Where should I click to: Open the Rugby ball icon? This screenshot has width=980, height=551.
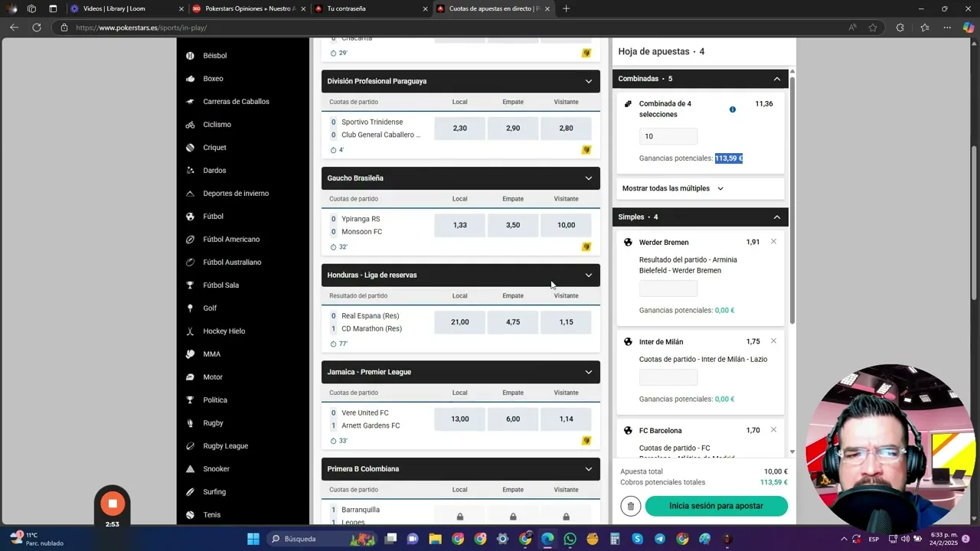tap(190, 423)
